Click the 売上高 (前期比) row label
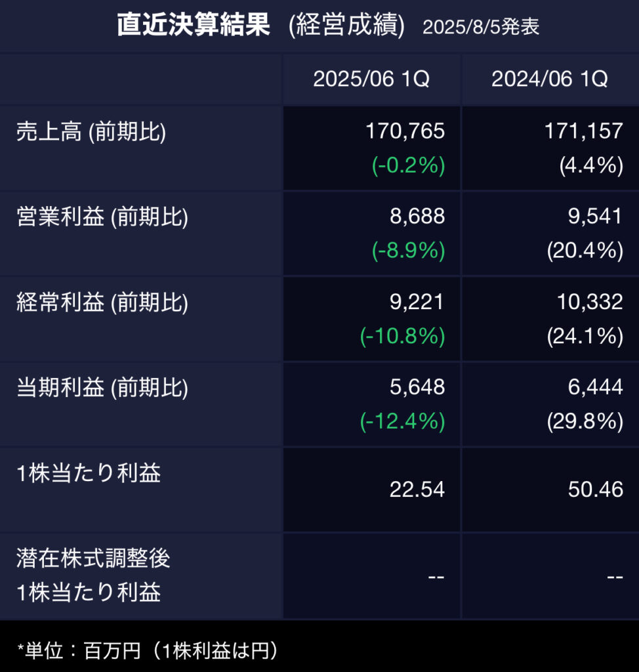Screen dimensions: 639x672 91,131
